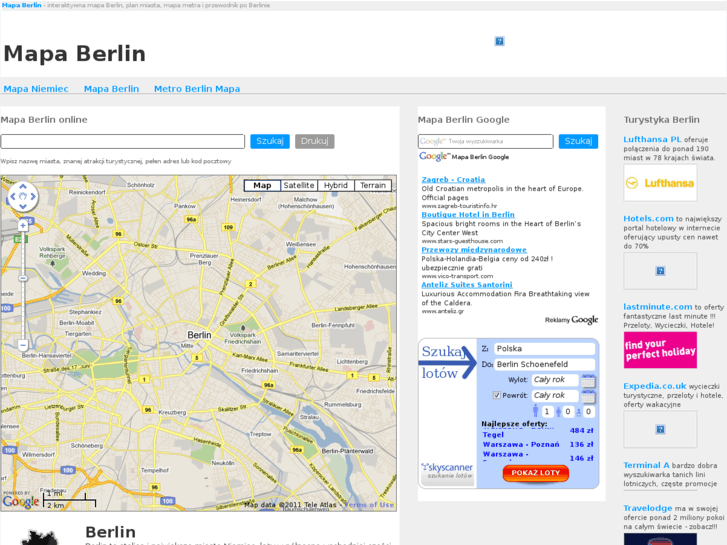This screenshot has height=545, width=727.
Task: Click the POKAŻ LOTY button
Action: [536, 473]
